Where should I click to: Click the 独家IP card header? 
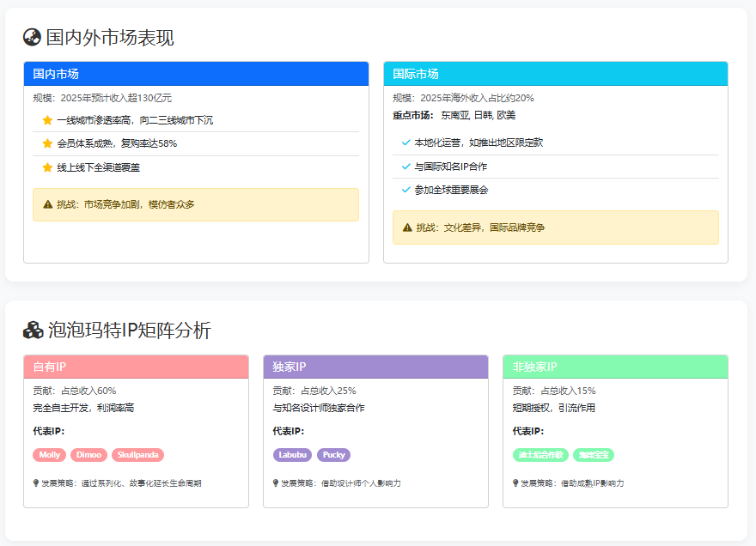[375, 367]
